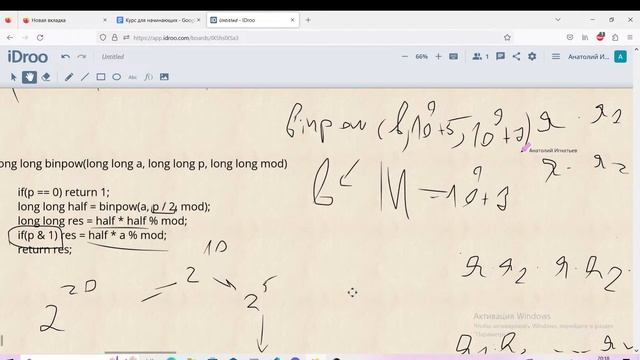Open the iDroo hamburger menu
Image resolution: width=640 pixels, height=360 pixels.
(x=556, y=57)
